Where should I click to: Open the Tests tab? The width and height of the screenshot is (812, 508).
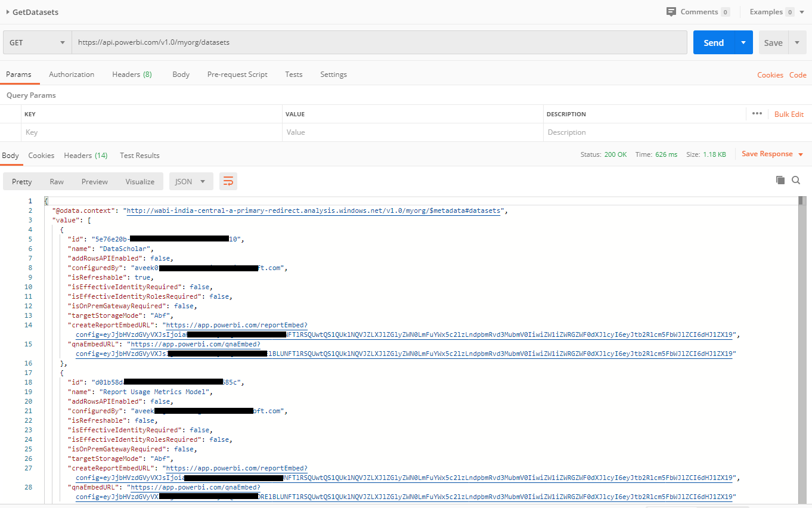click(294, 75)
